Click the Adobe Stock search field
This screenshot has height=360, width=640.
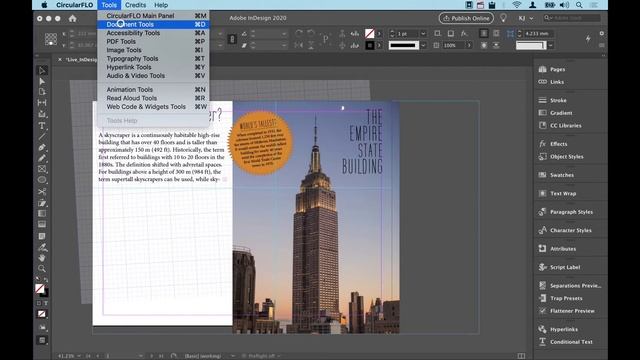point(572,18)
